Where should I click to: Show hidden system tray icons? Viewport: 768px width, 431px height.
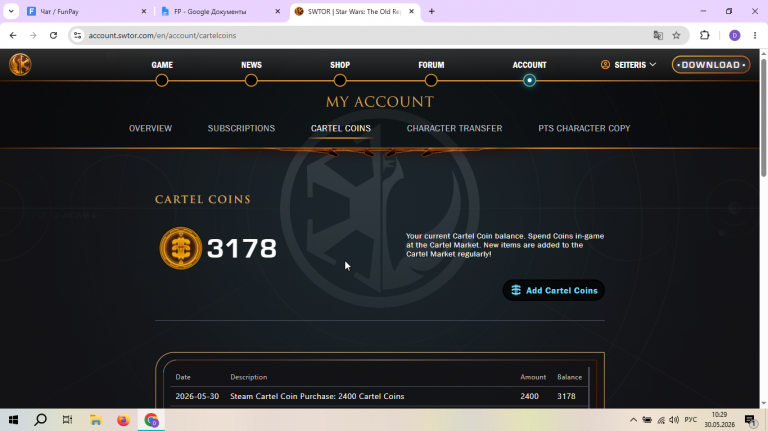tap(633, 420)
